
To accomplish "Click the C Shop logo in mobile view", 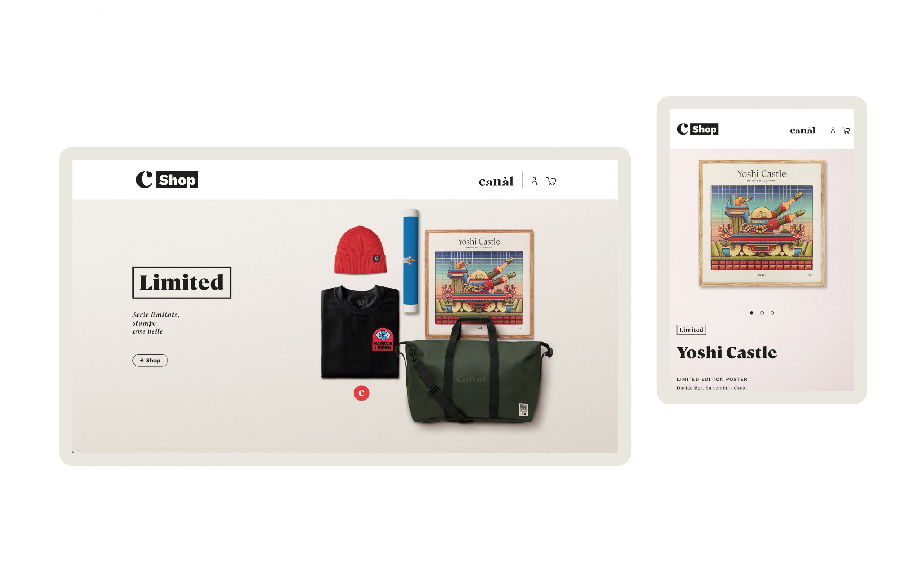I will [x=697, y=129].
